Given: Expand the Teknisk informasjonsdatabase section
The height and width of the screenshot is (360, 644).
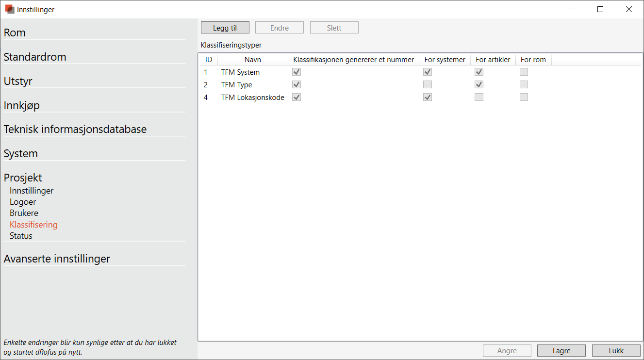Looking at the screenshot, I should coord(75,129).
